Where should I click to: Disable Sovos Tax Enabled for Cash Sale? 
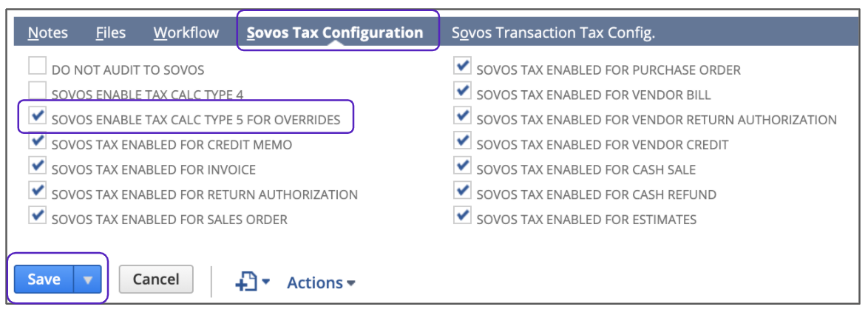click(462, 166)
